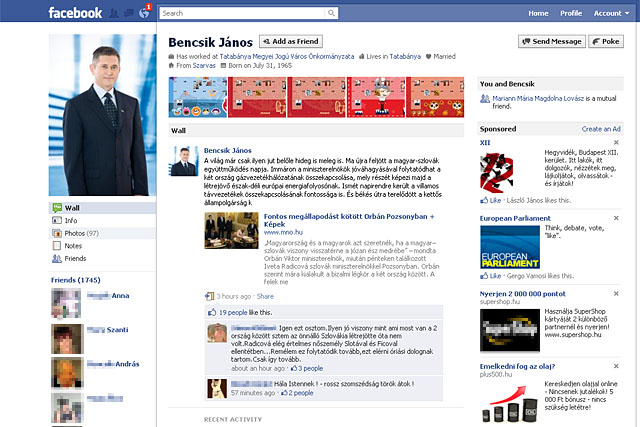Open first blue photo thumbnail in photo strip
The image size is (640, 427).
pos(198,97)
